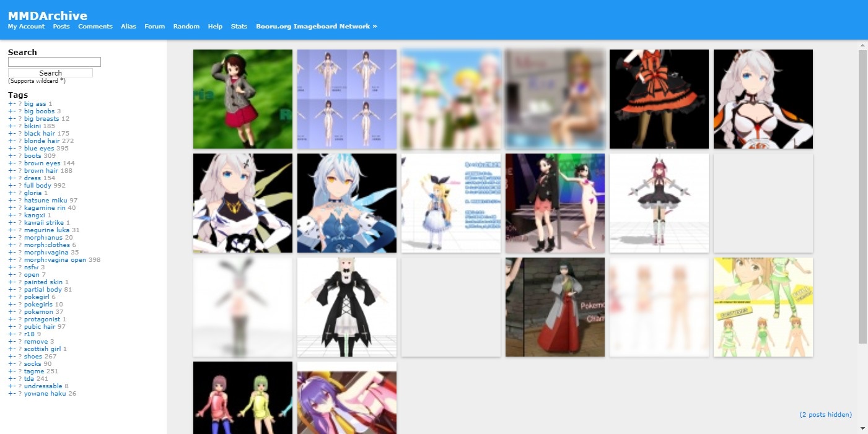Open the 'blue eyes' tag link
Viewport: 868px width, 434px height.
[x=39, y=149]
